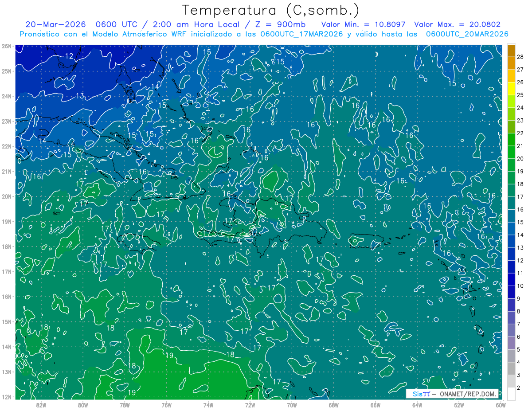Pick the yellow swatch between 25 and 26
Screen dimensions: 532x411
[511, 89]
